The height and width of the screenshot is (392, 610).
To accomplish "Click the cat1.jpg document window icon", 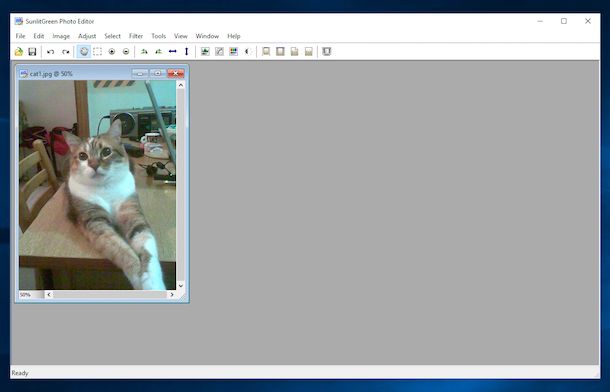I will tap(24, 74).
